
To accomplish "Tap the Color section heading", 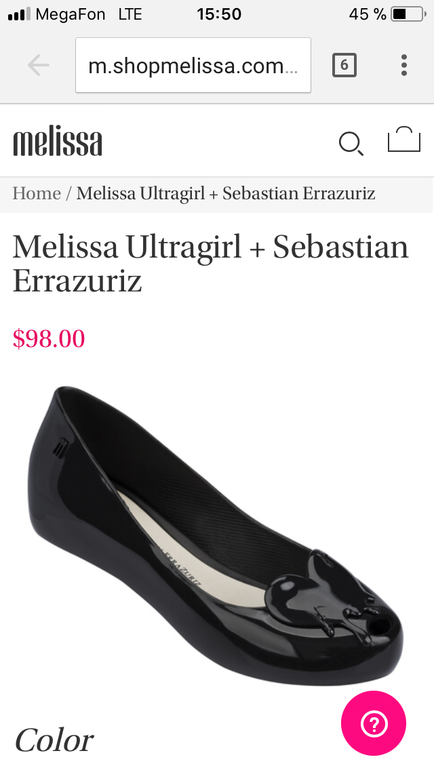I will (54, 740).
